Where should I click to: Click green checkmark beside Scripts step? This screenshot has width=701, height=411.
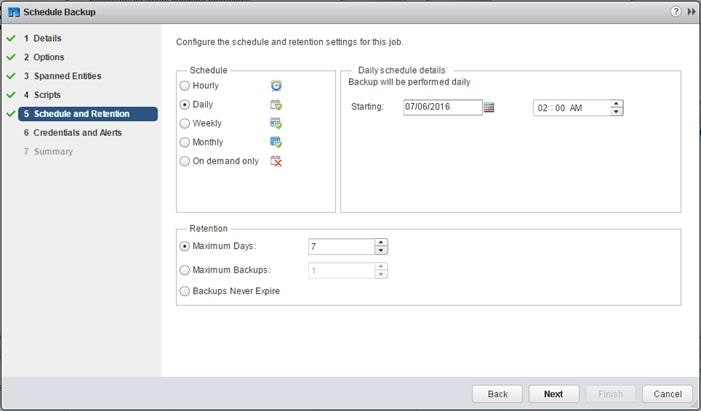pyautogui.click(x=11, y=95)
